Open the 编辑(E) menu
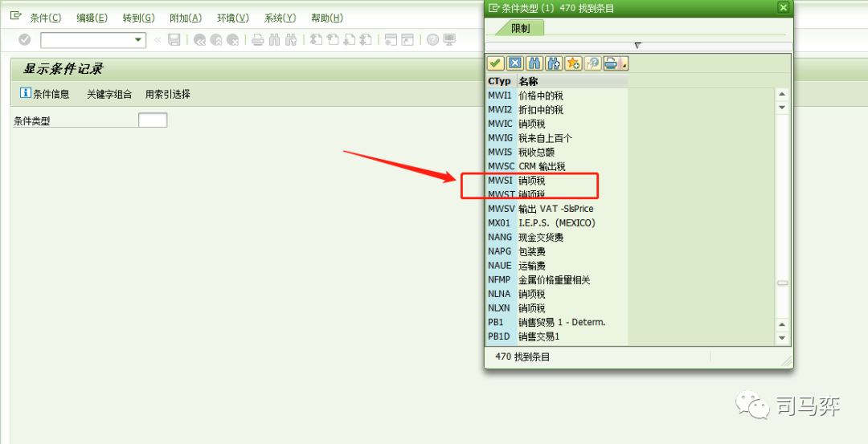 92,18
